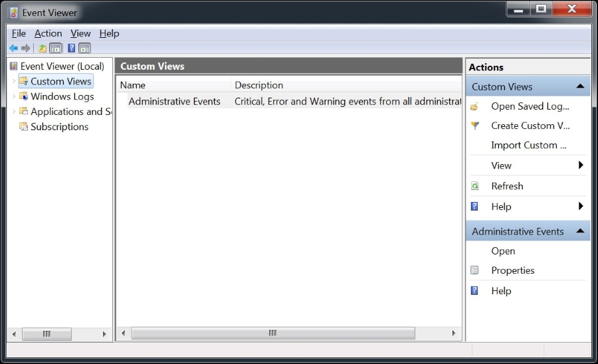Viewport: 598px width, 364px height.
Task: Toggle Show/Hide Action Pane toolbar icon
Action: pos(84,48)
